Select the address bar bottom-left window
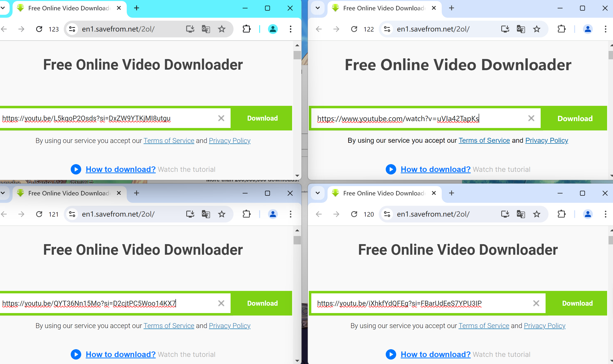The image size is (613, 364). tap(117, 214)
